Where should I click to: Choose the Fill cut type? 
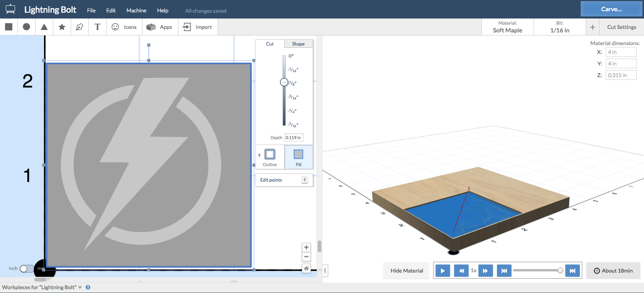(x=298, y=157)
